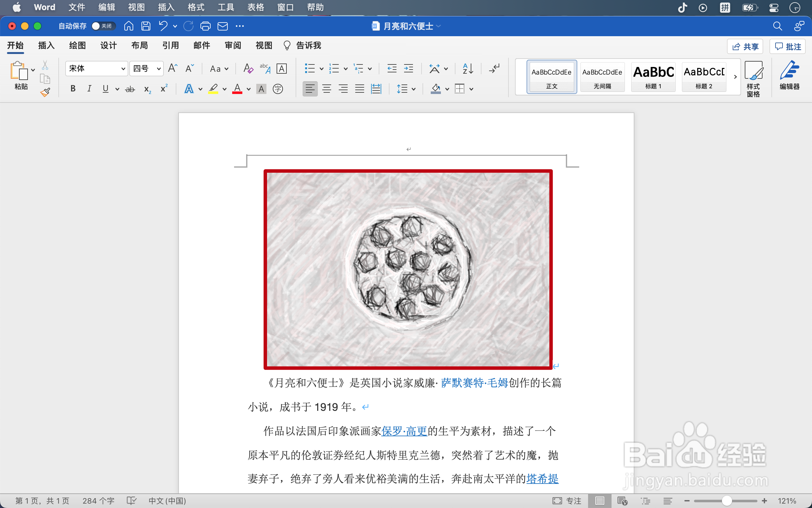Decrease font size with A-down icon
This screenshot has width=812, height=508.
click(190, 68)
